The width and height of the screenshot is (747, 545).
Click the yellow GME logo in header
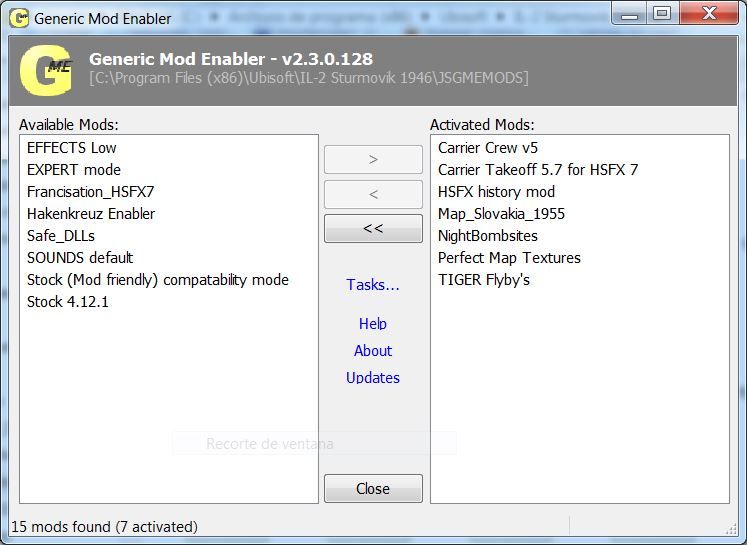coord(44,69)
